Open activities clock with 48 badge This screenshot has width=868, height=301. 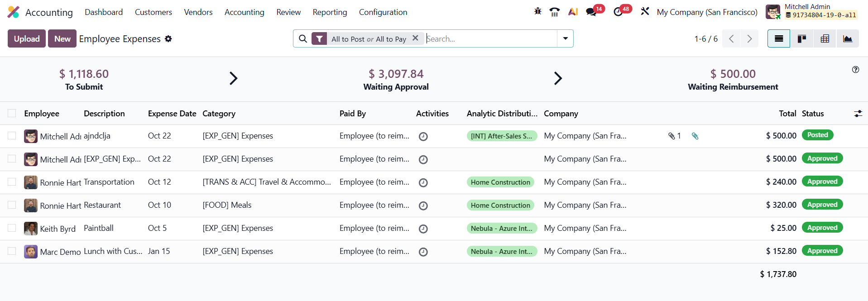618,12
